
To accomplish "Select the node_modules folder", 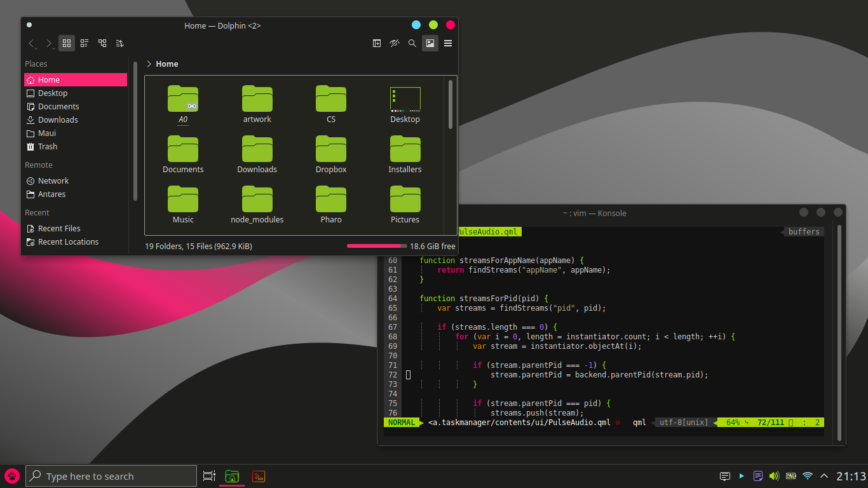I will click(257, 205).
